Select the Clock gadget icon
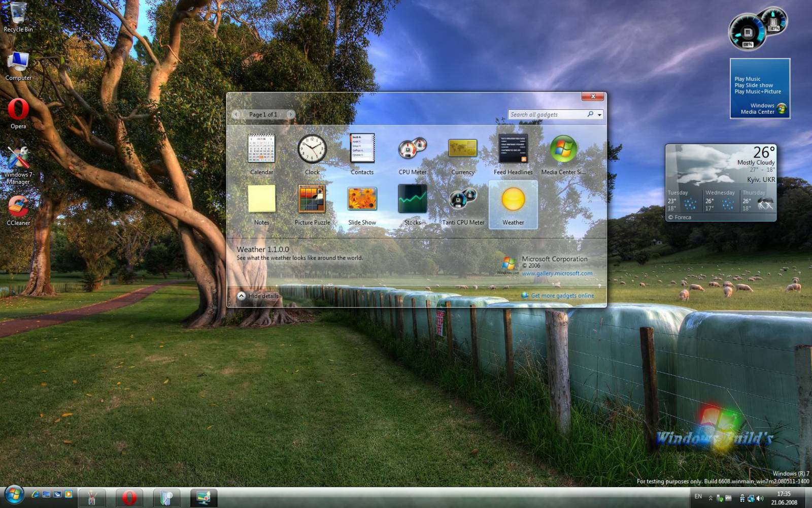The image size is (812, 508). 312,148
